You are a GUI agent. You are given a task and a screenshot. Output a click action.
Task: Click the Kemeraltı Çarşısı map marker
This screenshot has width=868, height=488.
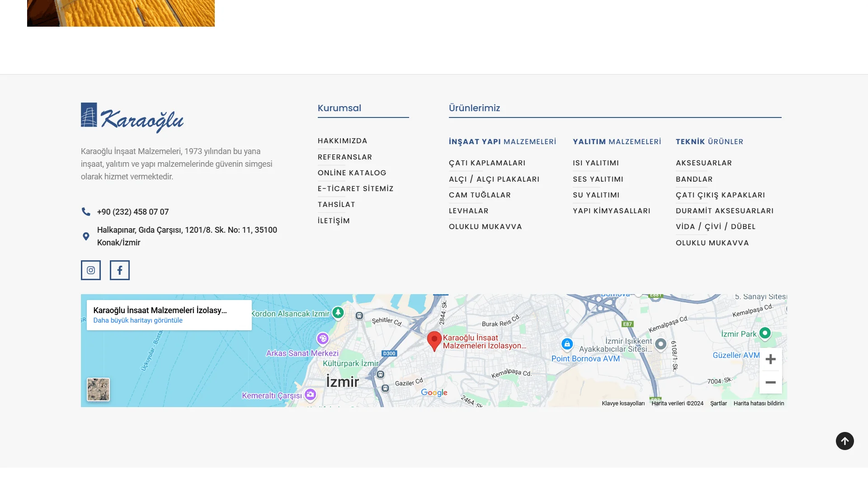[310, 394]
